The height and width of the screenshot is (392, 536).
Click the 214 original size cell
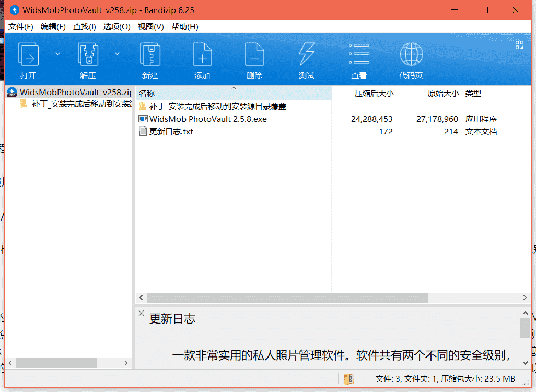pos(451,132)
